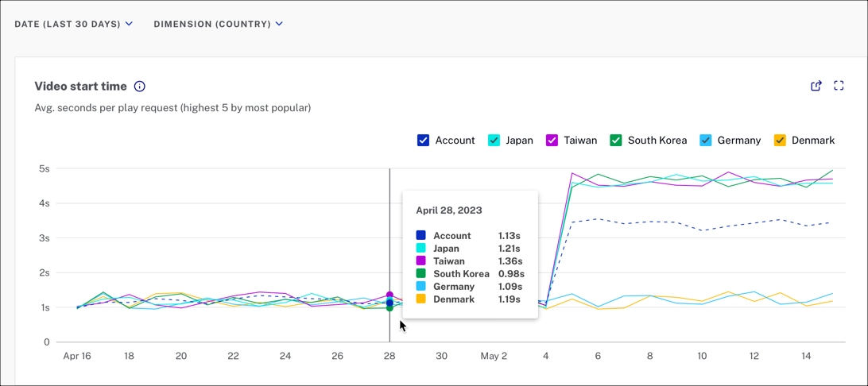Click the Denmark legend label

pos(812,141)
